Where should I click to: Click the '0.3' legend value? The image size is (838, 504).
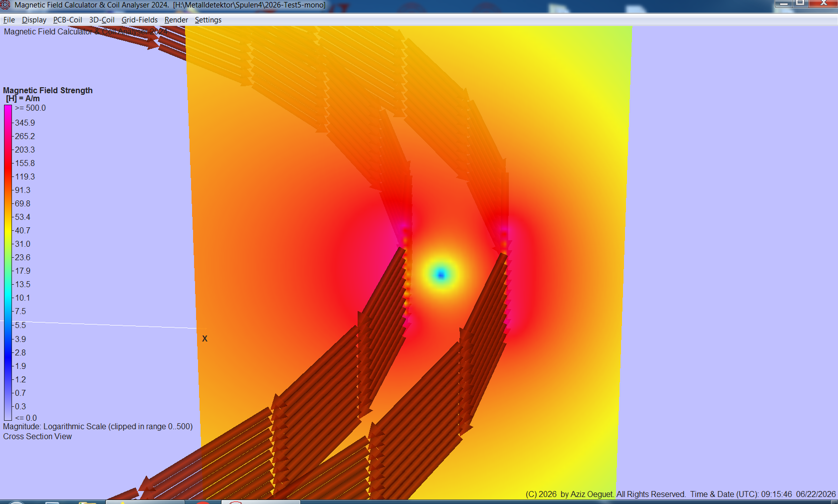(20, 406)
